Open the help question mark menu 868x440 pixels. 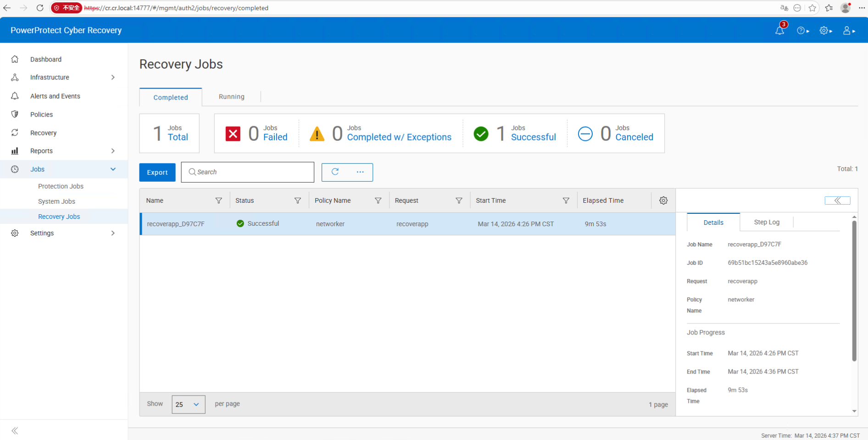pyautogui.click(x=802, y=30)
